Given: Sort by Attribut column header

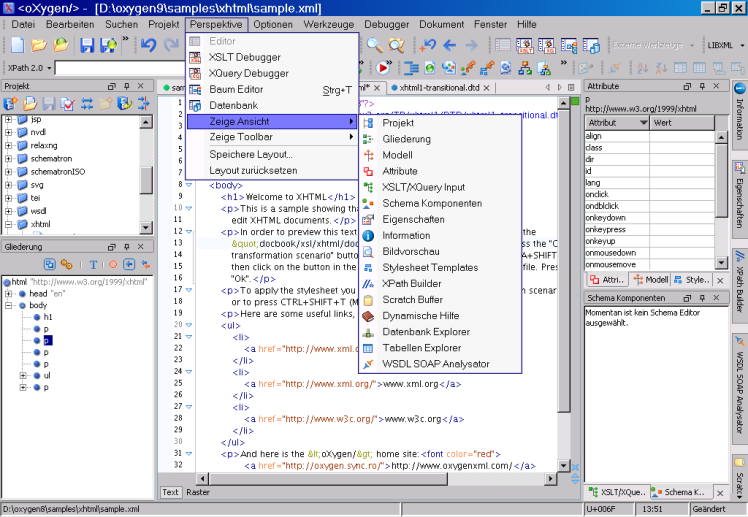Looking at the screenshot, I should pyautogui.click(x=617, y=123).
